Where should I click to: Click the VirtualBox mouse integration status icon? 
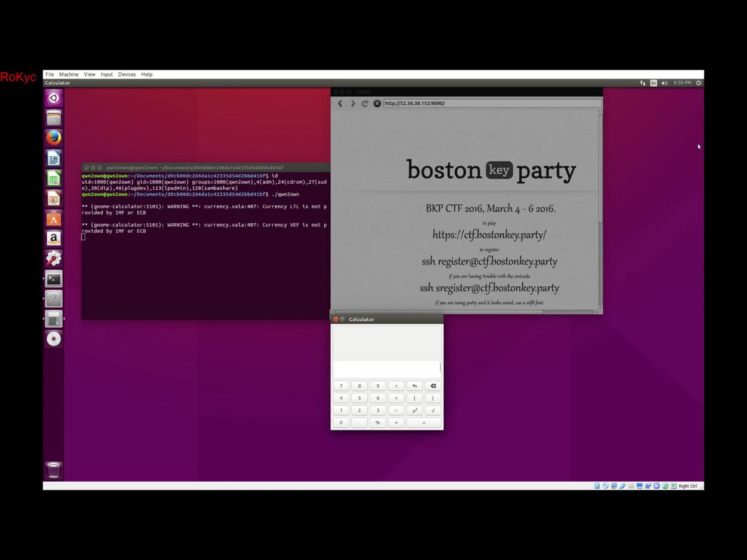(x=665, y=486)
